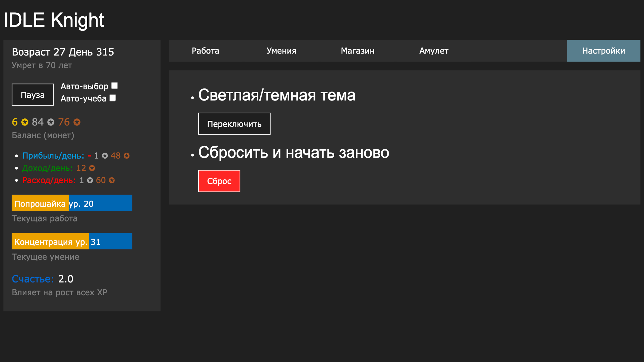Open the Магазин tab

(357, 51)
